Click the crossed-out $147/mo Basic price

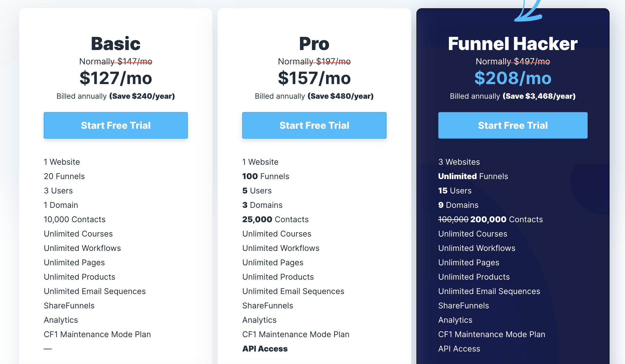(x=116, y=61)
